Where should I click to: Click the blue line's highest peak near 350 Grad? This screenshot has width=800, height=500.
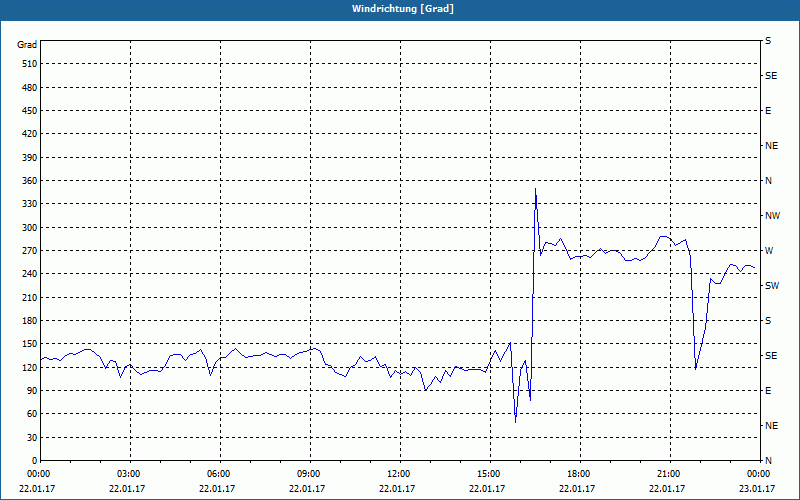[x=535, y=189]
